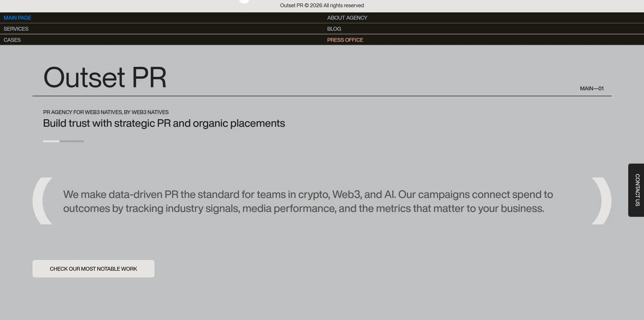Viewport: 644px width, 320px height.
Task: Open the MAIN PAGE navigation link
Action: click(17, 18)
